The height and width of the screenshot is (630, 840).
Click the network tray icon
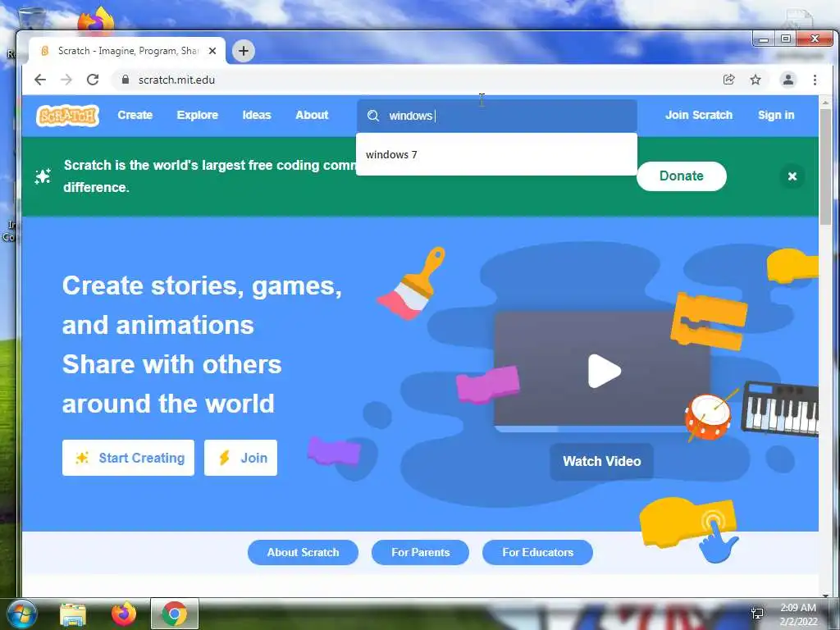tap(757, 614)
